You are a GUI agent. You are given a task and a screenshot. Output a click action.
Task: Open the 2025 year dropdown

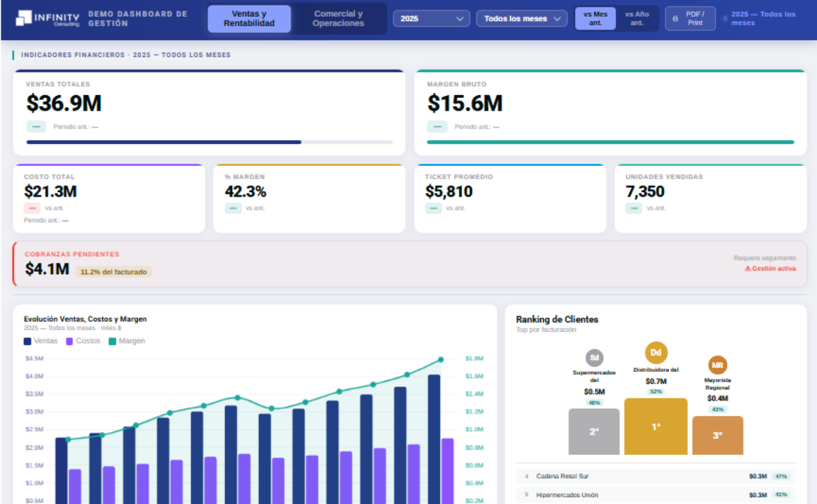[x=431, y=19]
